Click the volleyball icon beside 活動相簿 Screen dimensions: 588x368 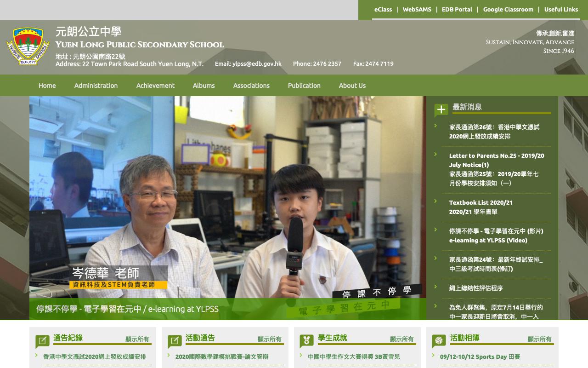pyautogui.click(x=439, y=341)
